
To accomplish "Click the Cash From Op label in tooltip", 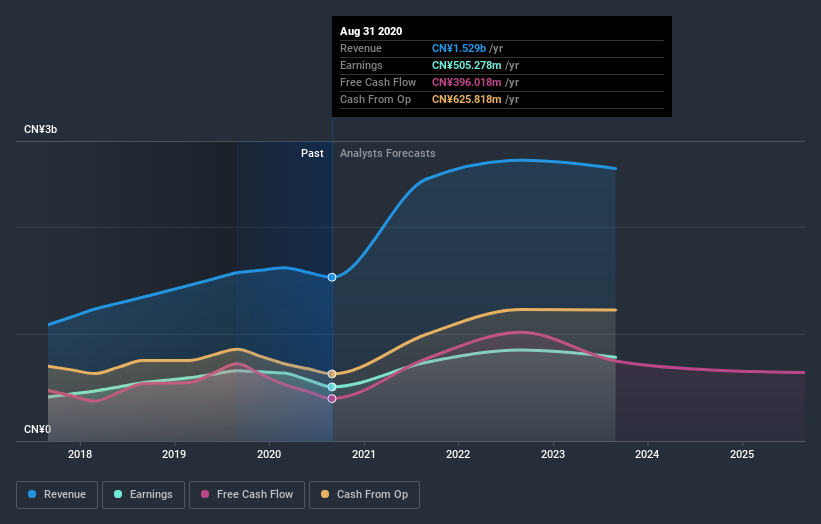I will coord(375,99).
